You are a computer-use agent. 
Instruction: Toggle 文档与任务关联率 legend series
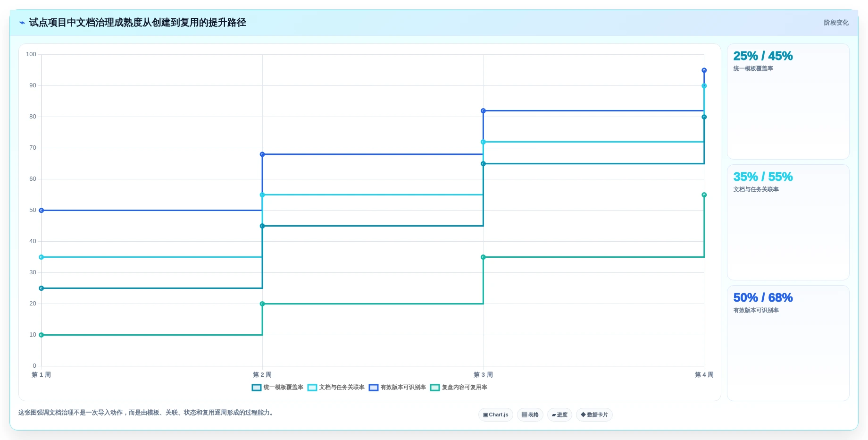336,387
